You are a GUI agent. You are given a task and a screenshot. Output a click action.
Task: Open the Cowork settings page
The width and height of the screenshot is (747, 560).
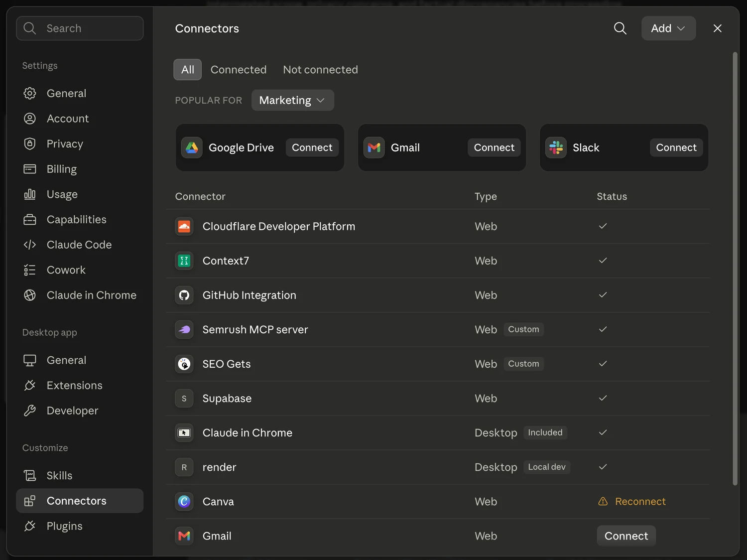80,270
